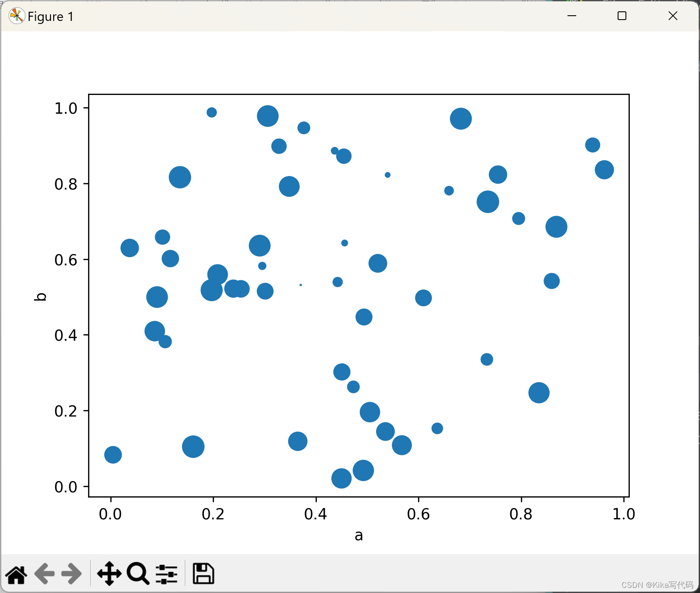The height and width of the screenshot is (593, 700).
Task: Click the 'Figure 1' window title
Action: pos(51,17)
